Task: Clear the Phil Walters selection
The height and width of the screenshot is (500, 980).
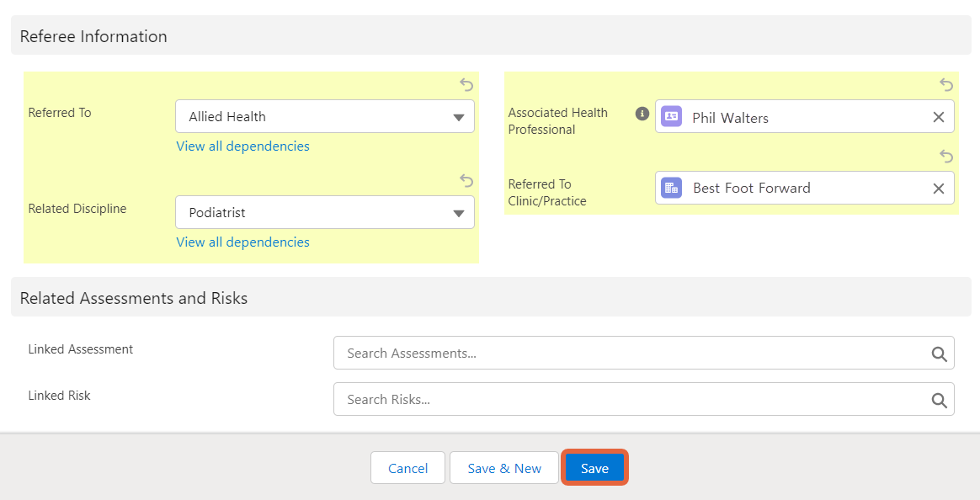Action: click(938, 117)
